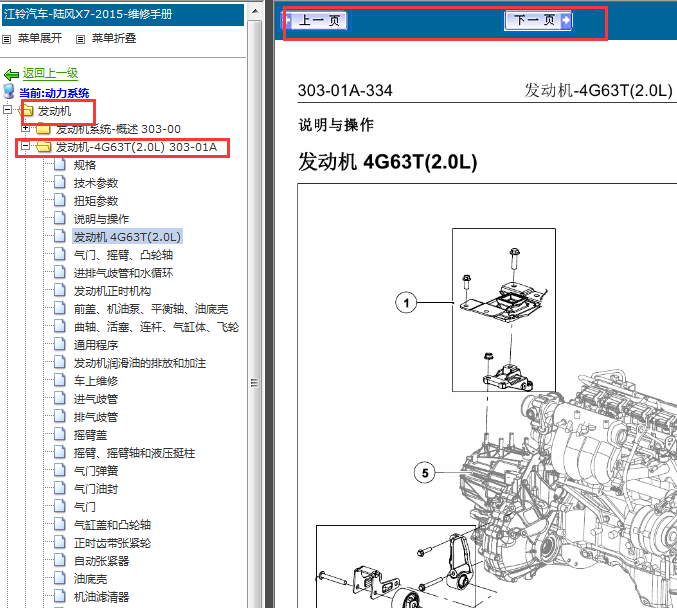Click the 规格 document icon
677x608 pixels.
pyautogui.click(x=60, y=164)
